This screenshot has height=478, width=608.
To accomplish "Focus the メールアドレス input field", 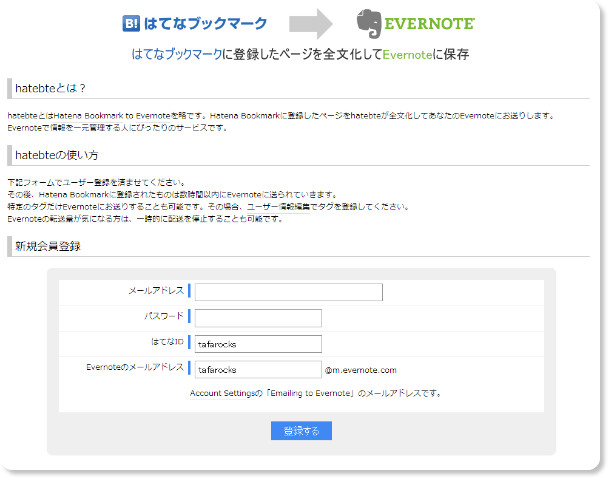I will click(x=288, y=292).
